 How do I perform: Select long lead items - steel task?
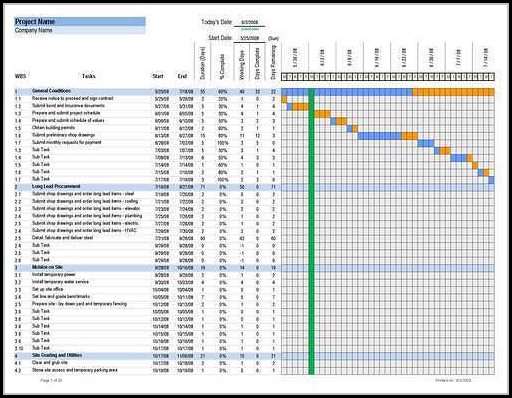(x=83, y=194)
